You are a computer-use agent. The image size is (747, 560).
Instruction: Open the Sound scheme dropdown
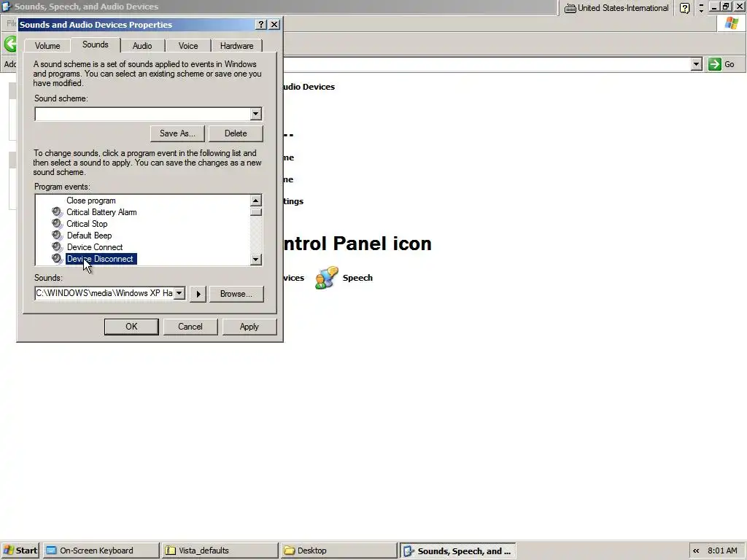point(256,114)
